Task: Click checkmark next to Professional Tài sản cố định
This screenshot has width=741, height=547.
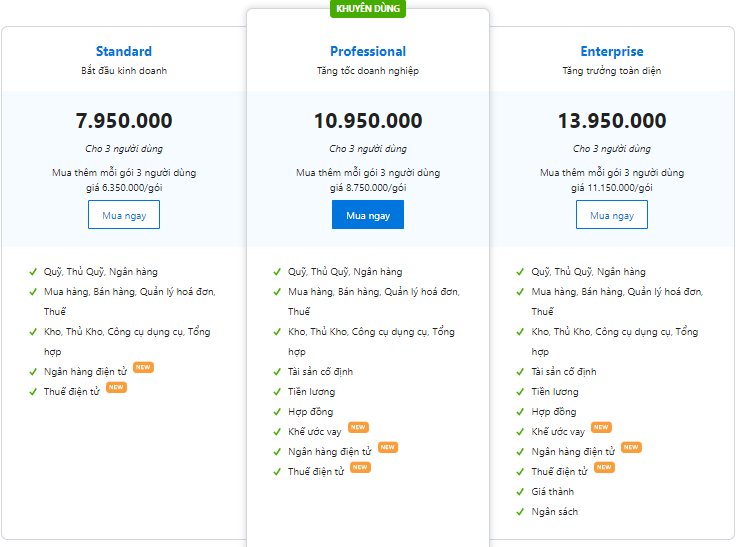Action: coord(277,372)
